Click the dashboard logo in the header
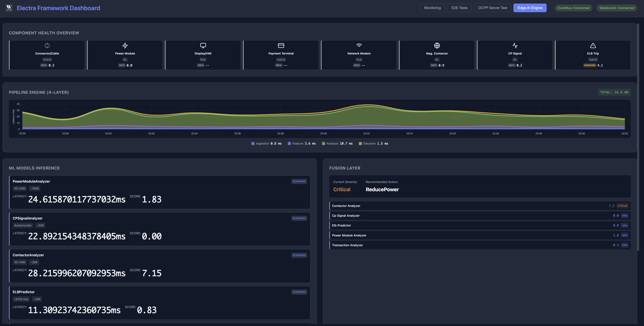Viewport: 644px width, 326px height. coord(9,8)
